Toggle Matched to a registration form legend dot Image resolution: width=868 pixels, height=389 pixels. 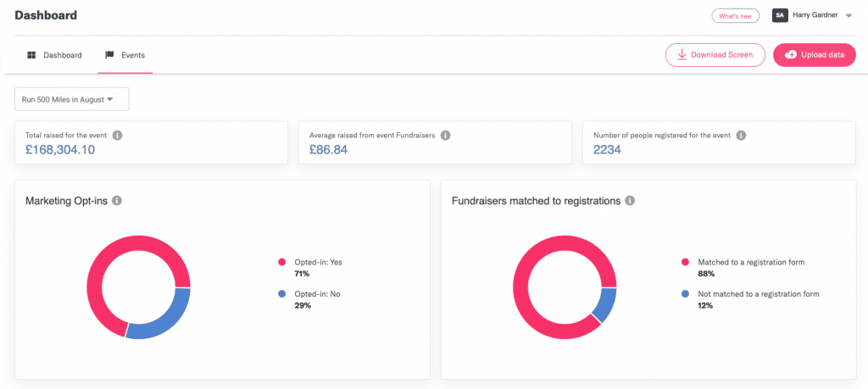coord(685,263)
